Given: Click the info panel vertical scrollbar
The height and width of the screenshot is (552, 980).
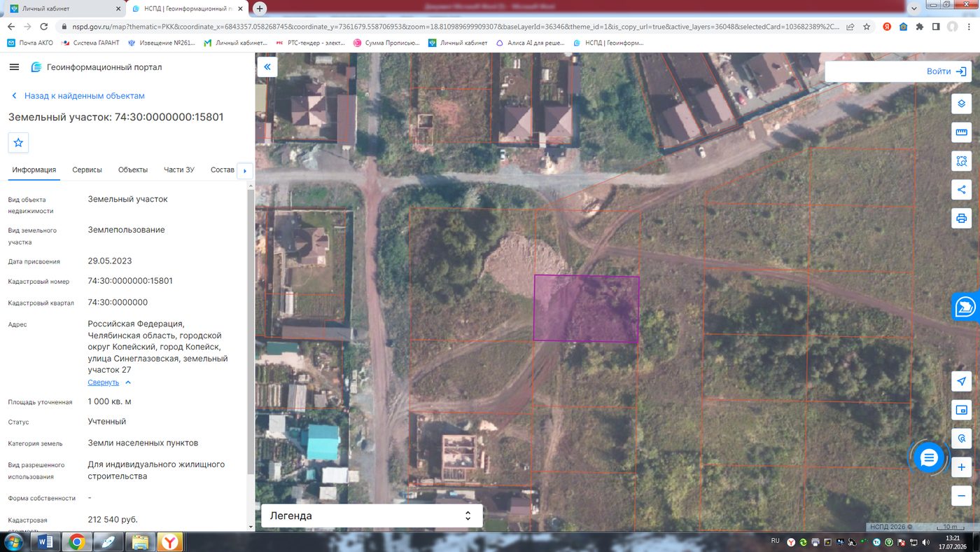Looking at the screenshot, I should [251, 329].
